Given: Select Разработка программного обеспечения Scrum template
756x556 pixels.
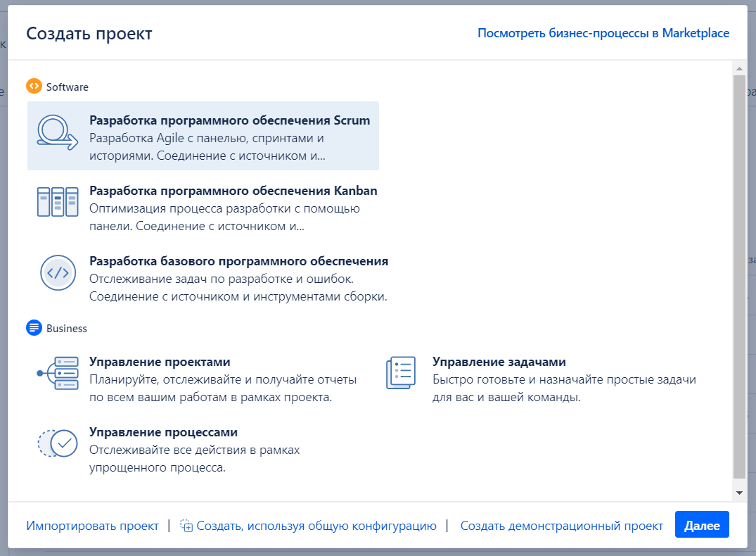Looking at the screenshot, I should 203,136.
